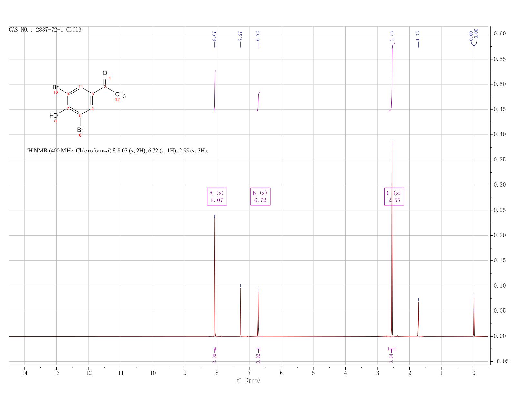Click the CAS NO. 2887-72-1 CDCl3 title
The width and height of the screenshot is (532, 411).
click(x=45, y=30)
